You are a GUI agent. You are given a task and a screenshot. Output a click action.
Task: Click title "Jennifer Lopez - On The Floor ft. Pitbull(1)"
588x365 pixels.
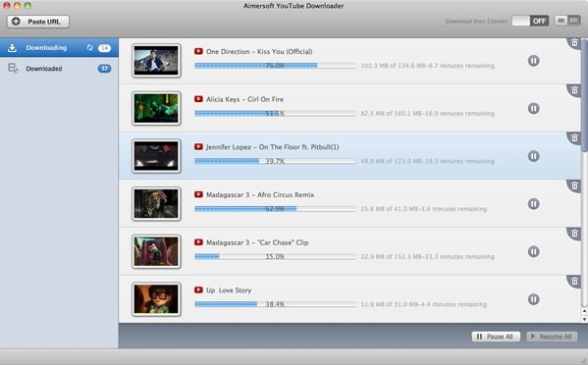pyautogui.click(x=272, y=146)
